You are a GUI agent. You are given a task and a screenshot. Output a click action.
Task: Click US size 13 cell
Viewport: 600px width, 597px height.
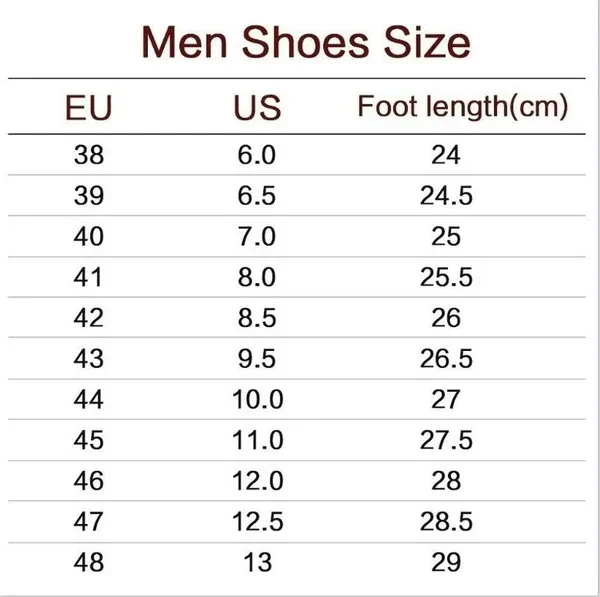pos(257,562)
